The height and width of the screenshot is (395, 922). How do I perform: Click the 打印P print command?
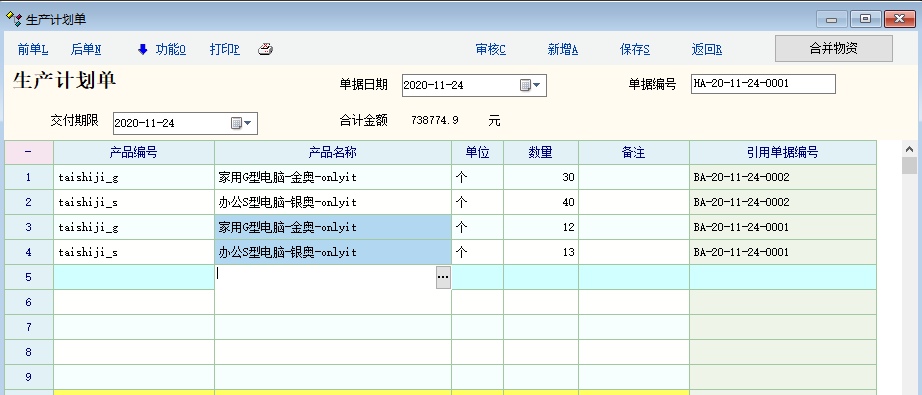coord(225,49)
